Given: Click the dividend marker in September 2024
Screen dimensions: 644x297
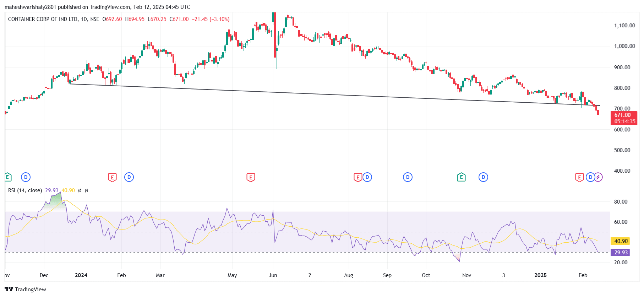Looking at the screenshot, I should (408, 177).
